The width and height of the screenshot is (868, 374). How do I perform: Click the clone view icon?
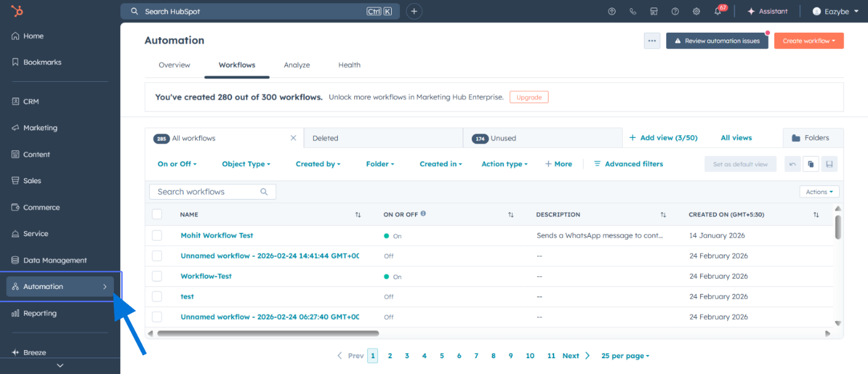coord(811,164)
